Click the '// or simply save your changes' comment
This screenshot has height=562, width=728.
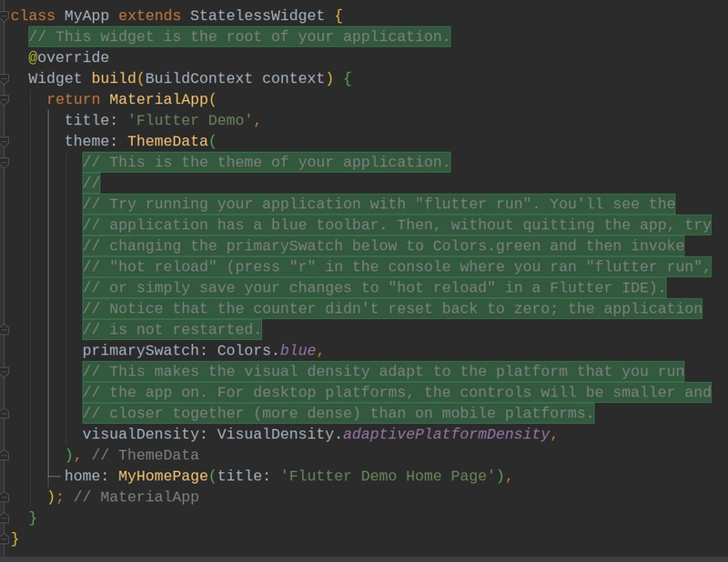click(x=374, y=287)
